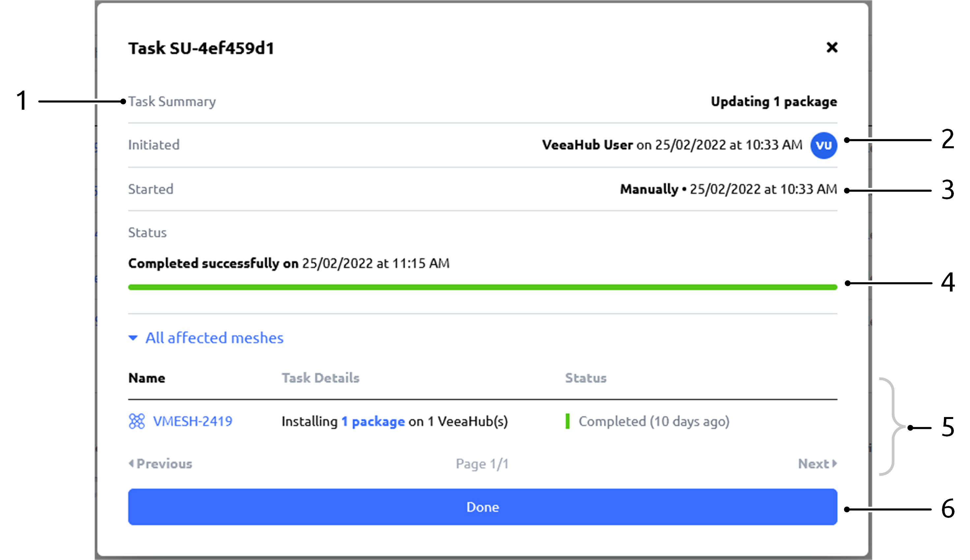970x560 pixels.
Task: Click the Task SU-4ef459d1 title
Action: tap(201, 48)
